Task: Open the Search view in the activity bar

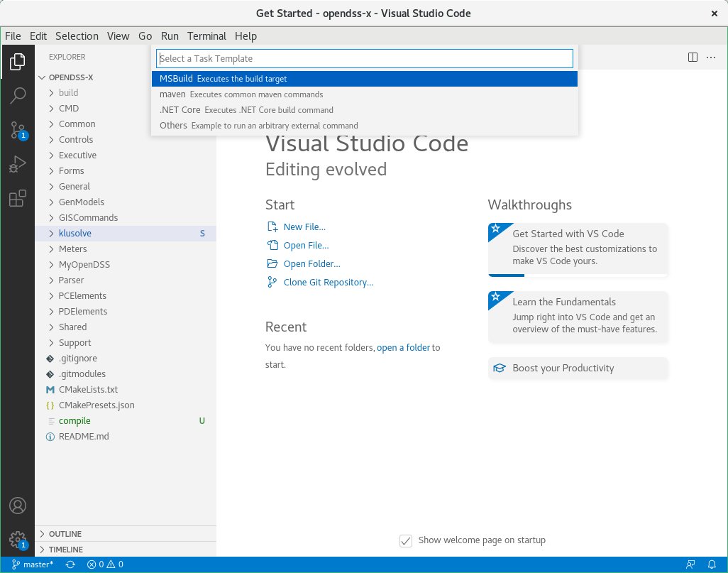Action: tap(18, 96)
